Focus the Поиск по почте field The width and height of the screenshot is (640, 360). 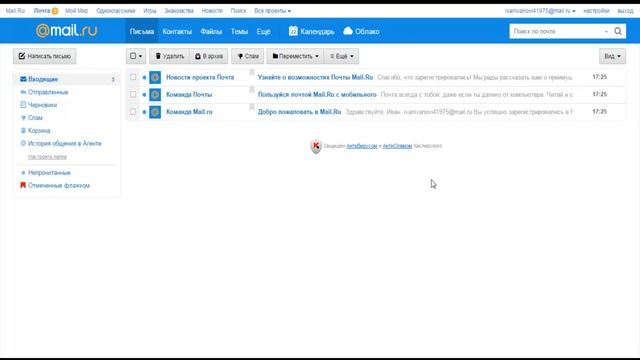(557, 31)
